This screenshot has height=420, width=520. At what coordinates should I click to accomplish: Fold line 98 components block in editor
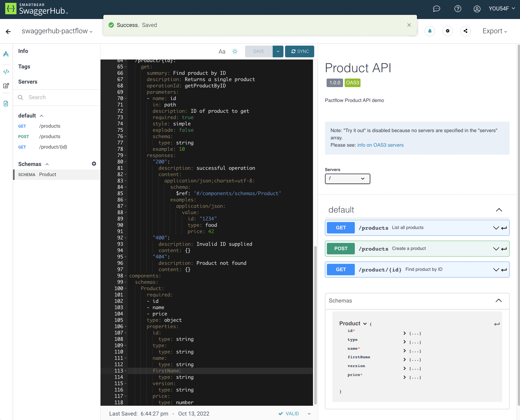pyautogui.click(x=126, y=276)
